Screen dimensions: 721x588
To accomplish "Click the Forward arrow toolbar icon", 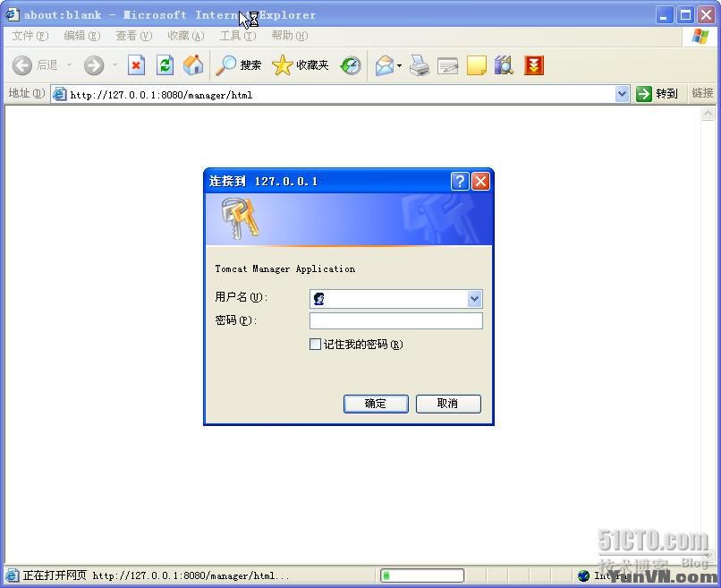I will click(x=94, y=66).
